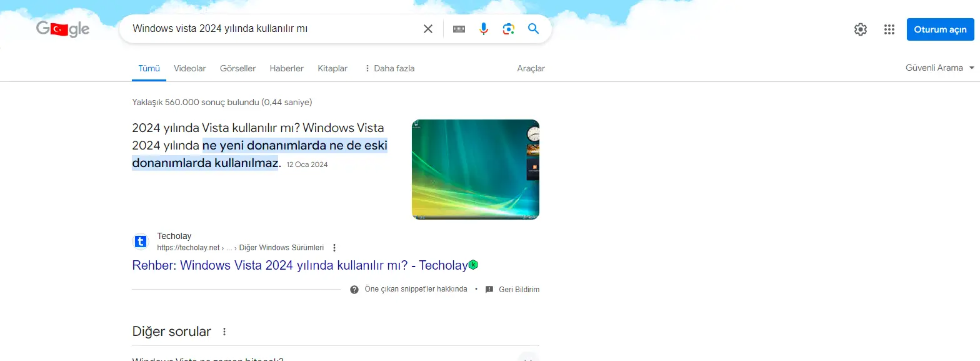Click the feedback flag icon

pyautogui.click(x=489, y=290)
